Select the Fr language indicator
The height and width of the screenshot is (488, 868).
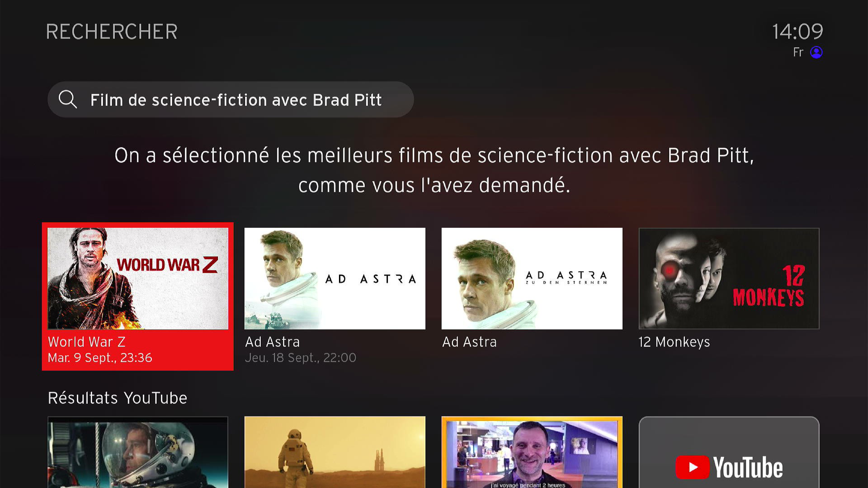[798, 52]
